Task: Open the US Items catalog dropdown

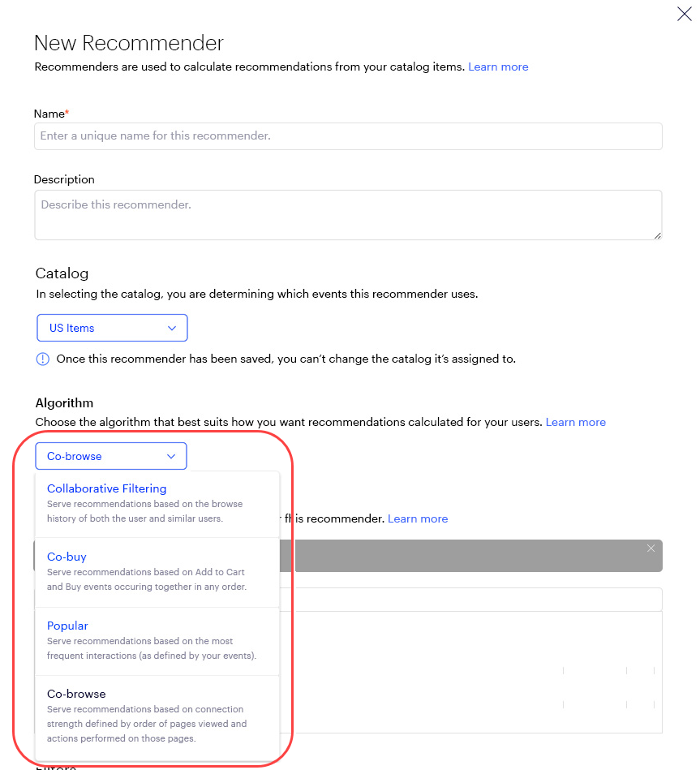Action: point(112,328)
